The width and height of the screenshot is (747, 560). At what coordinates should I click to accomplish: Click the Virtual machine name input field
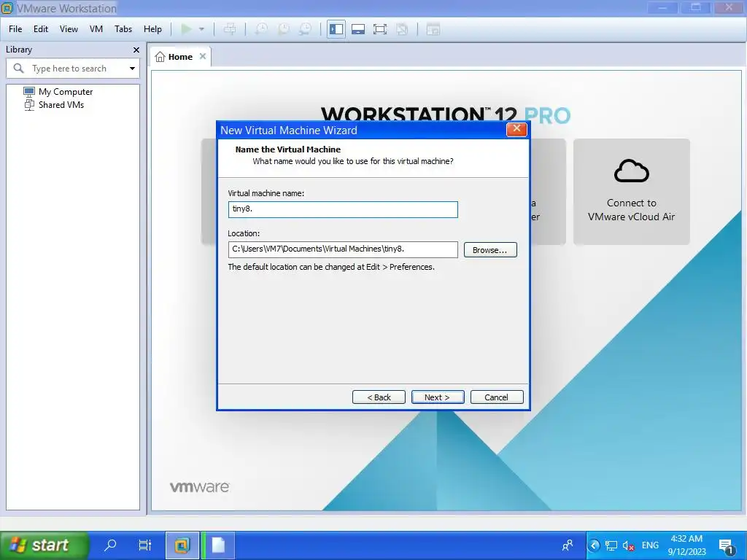343,209
